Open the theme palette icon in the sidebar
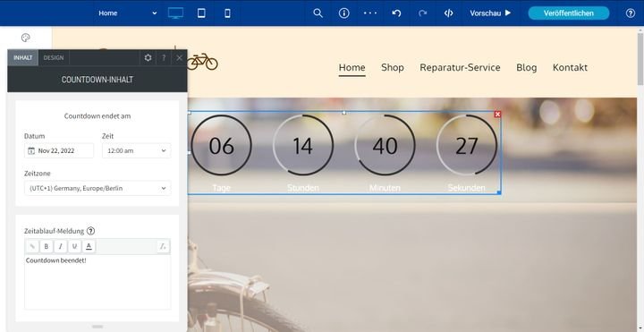The height and width of the screenshot is (332, 644). 25,38
